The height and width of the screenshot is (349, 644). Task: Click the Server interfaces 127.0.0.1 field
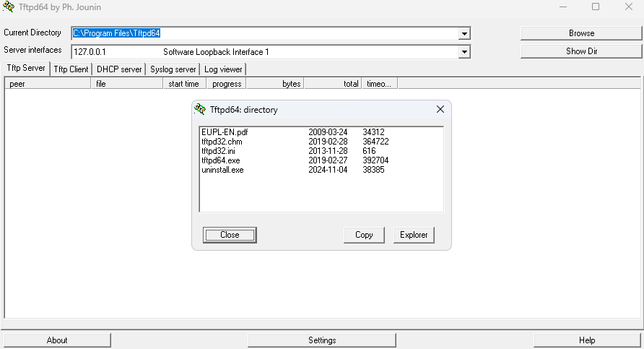(x=265, y=52)
